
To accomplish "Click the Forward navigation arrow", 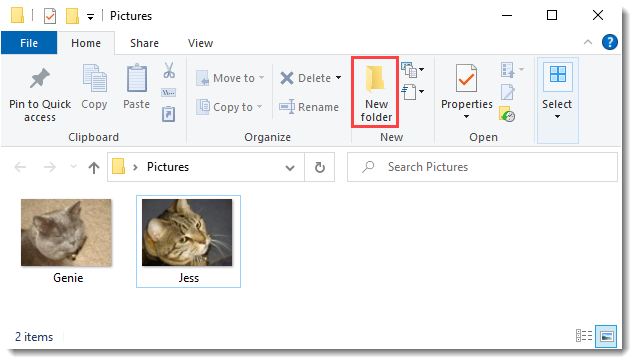I will pyautogui.click(x=50, y=167).
